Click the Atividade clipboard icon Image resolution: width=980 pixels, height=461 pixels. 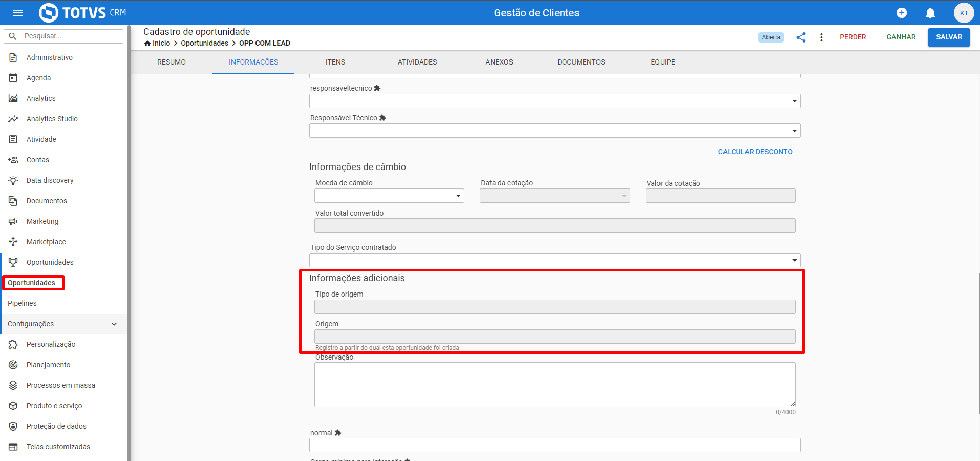point(13,139)
